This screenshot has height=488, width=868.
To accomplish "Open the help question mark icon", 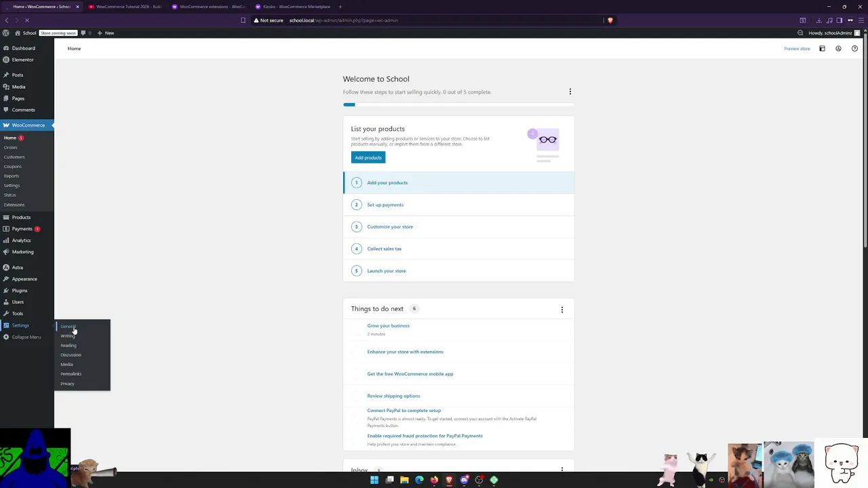I will click(854, 49).
